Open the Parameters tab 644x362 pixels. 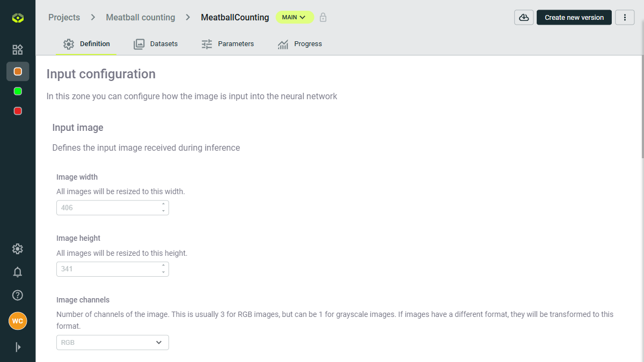(x=228, y=44)
